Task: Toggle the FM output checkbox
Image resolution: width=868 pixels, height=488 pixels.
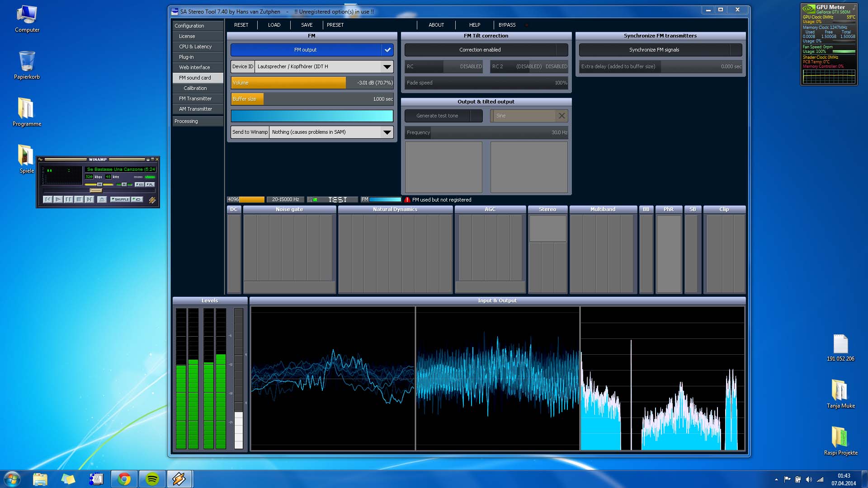Action: (x=387, y=50)
